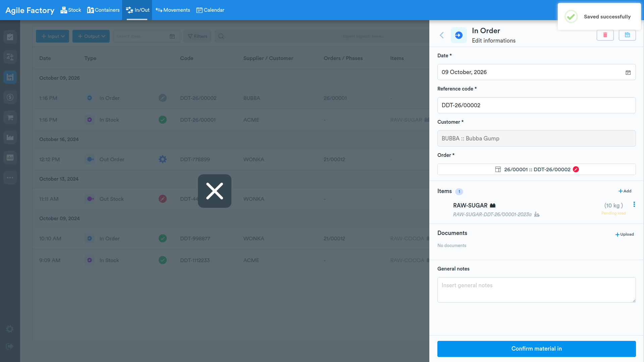Image resolution: width=644 pixels, height=362 pixels.
Task: Upload a document via Upload link
Action: (x=625, y=234)
